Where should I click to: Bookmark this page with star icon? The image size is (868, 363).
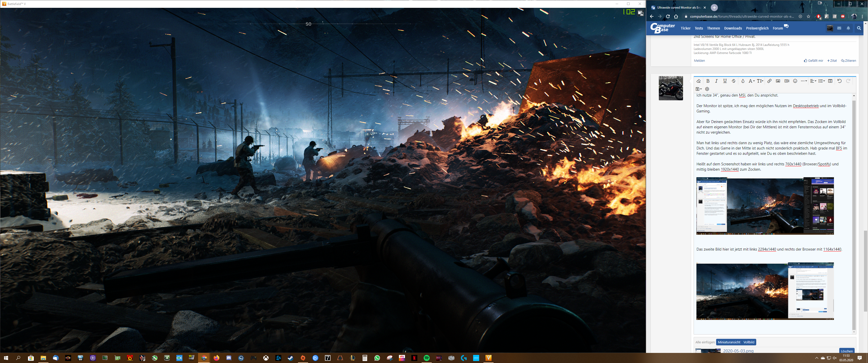[808, 16]
